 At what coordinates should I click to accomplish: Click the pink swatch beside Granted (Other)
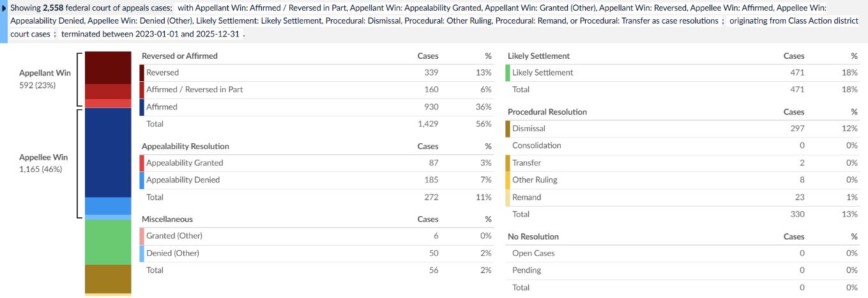142,236
